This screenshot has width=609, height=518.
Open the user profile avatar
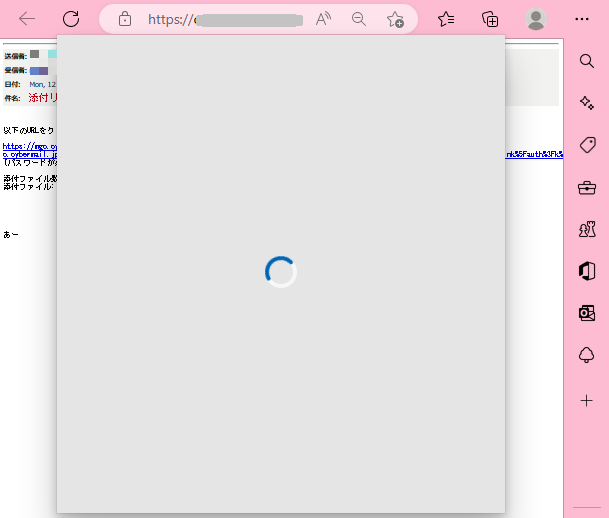click(x=536, y=19)
